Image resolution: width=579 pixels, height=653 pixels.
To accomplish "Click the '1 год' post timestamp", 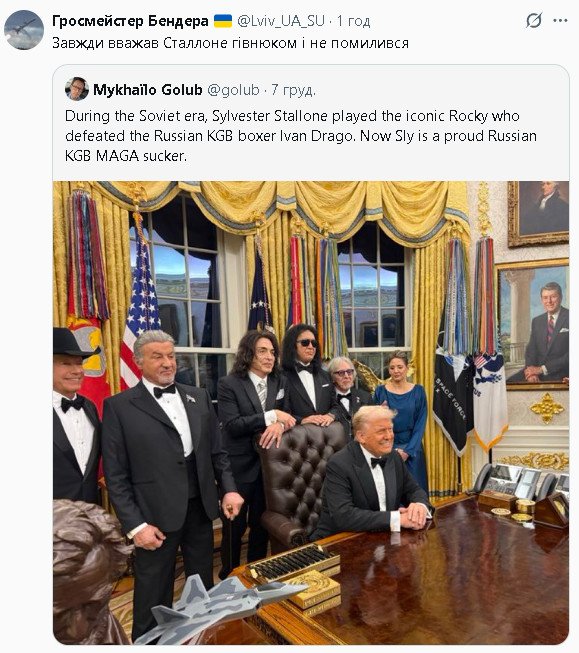I will (x=353, y=21).
